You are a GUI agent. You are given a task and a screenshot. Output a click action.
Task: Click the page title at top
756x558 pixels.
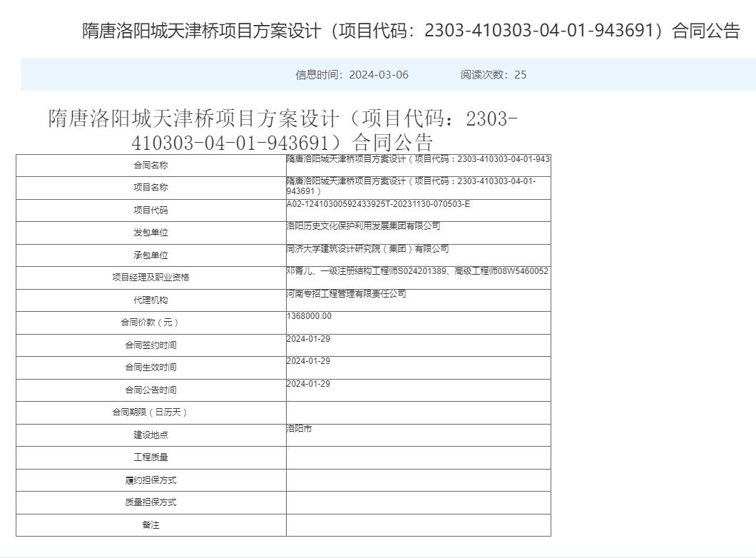pos(411,31)
